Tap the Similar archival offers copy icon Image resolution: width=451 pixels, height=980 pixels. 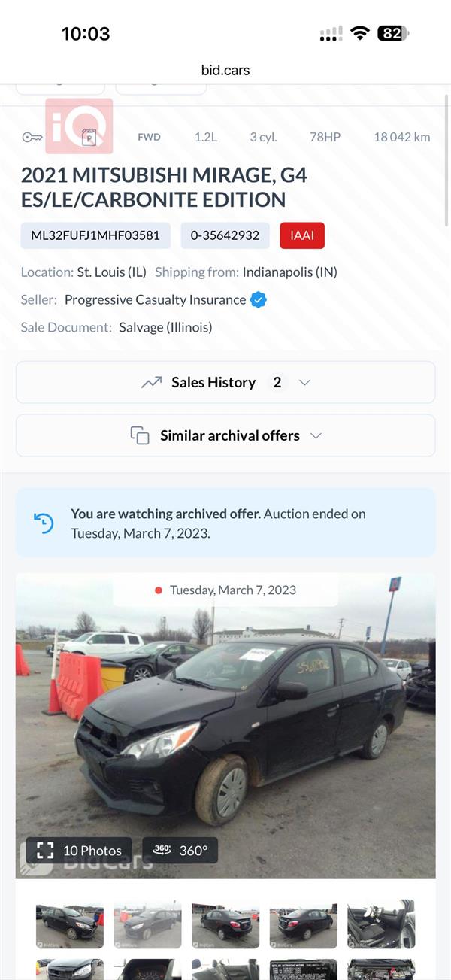[x=140, y=435]
